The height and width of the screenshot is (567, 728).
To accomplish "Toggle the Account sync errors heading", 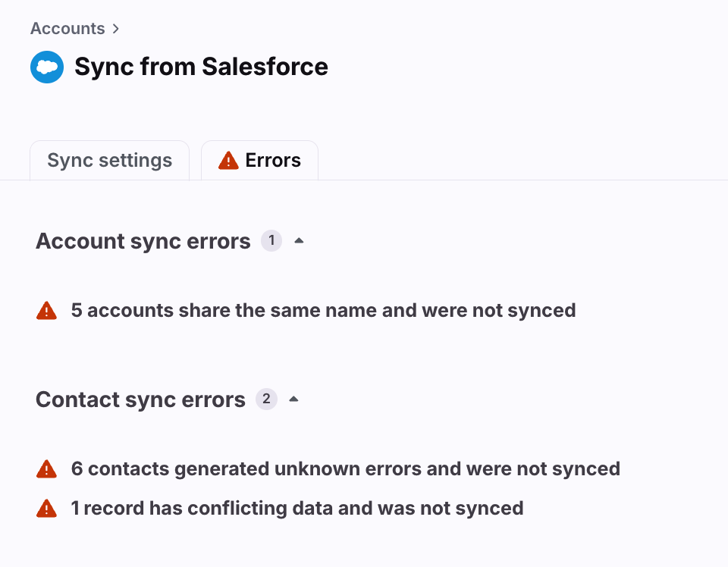I will (x=143, y=241).
